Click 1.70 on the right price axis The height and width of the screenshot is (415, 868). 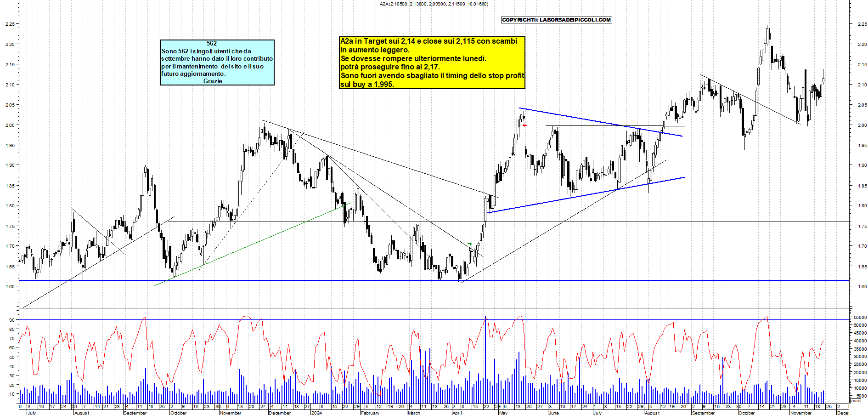862,246
